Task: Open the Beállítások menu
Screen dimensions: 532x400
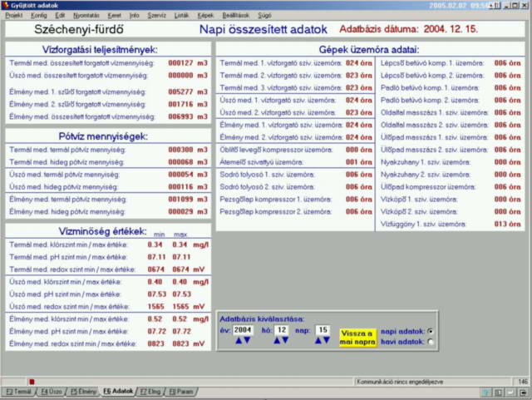Action: pos(236,16)
